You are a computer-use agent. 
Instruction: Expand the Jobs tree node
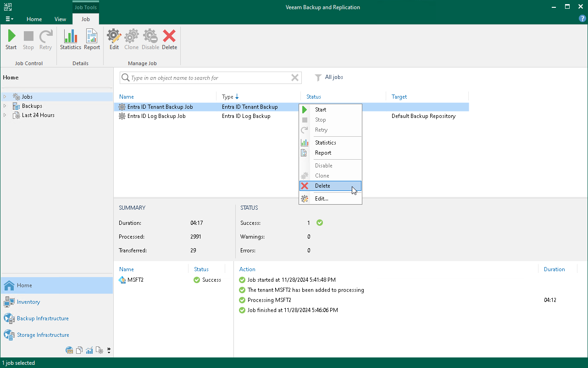5,97
